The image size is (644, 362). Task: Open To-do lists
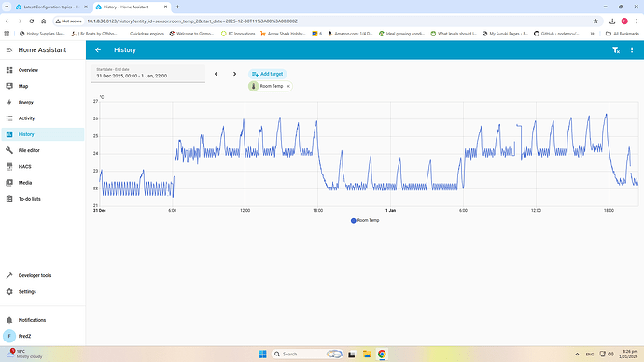(x=43, y=199)
